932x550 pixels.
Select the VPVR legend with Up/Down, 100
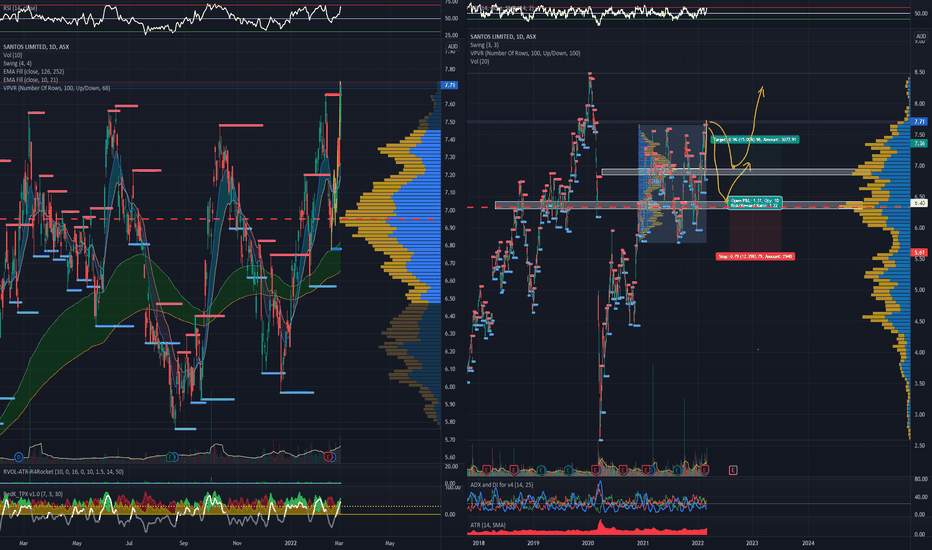point(525,54)
